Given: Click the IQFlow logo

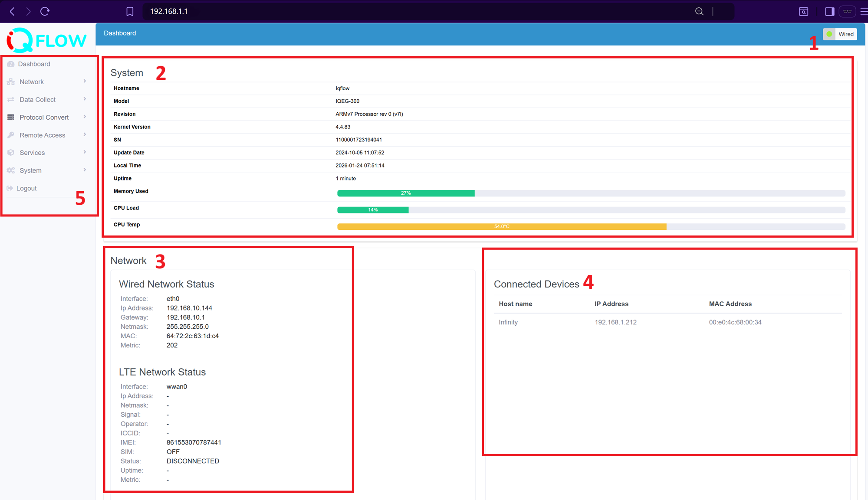Looking at the screenshot, I should [x=47, y=40].
